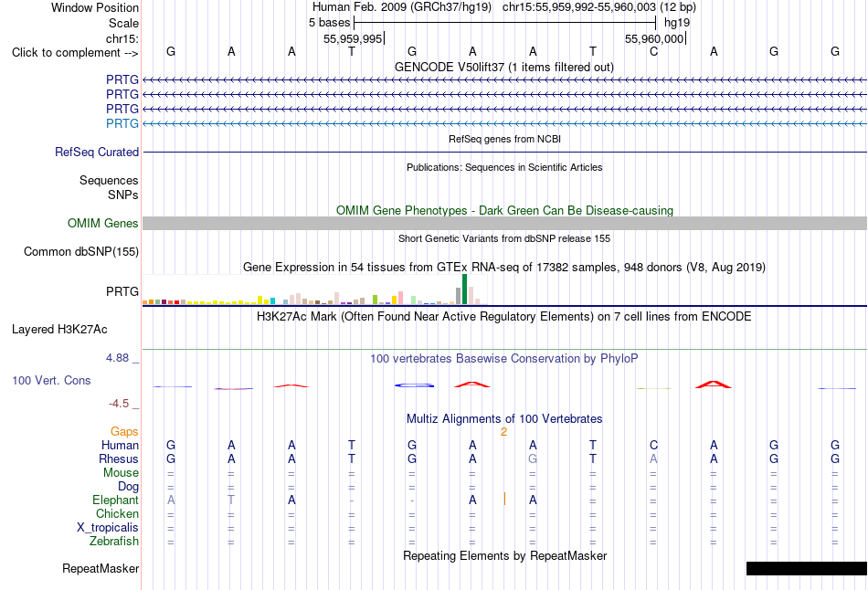The height and width of the screenshot is (590, 868).
Task: Click '100 vertebrates Basewise Conservation by PhyloP' title
Action: 504,359
